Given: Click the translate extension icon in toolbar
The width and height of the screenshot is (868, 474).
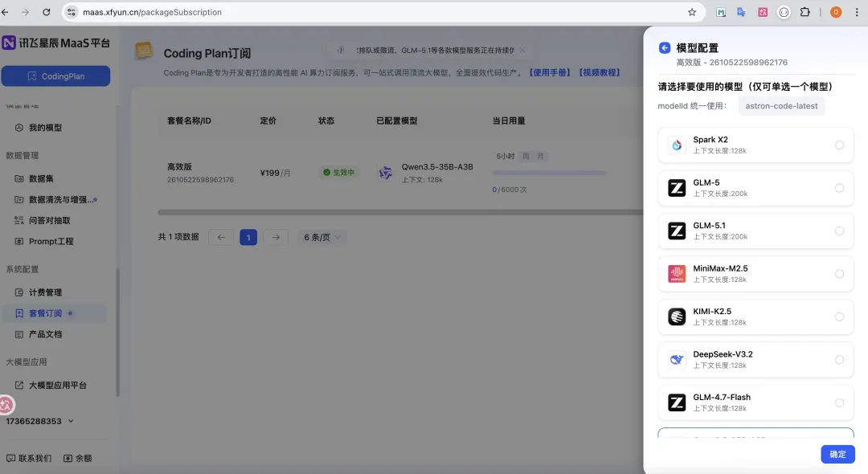Looking at the screenshot, I should 741,12.
